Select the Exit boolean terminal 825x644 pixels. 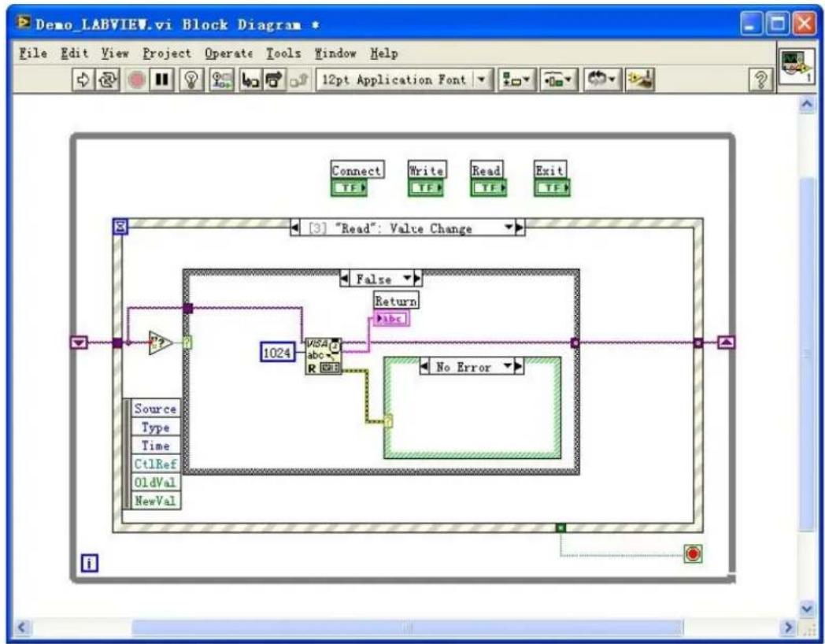point(552,188)
